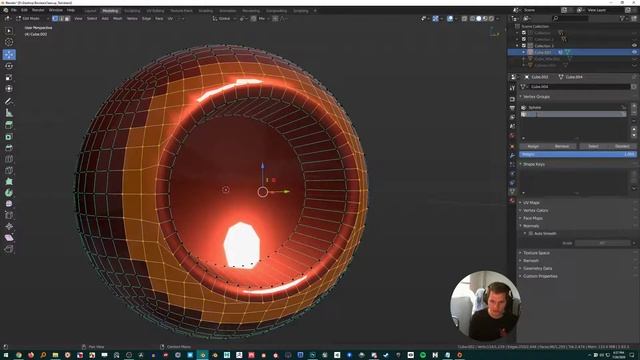Image resolution: width=640 pixels, height=360 pixels.
Task: Select the Edge Slide tool
Action: pyautogui.click(x=9, y=215)
